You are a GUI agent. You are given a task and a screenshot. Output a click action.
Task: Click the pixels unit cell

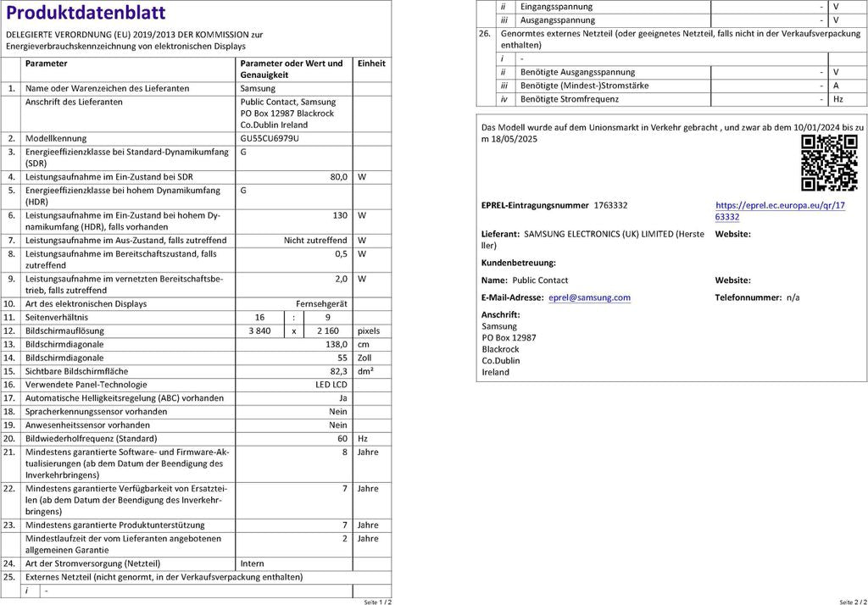tap(369, 331)
